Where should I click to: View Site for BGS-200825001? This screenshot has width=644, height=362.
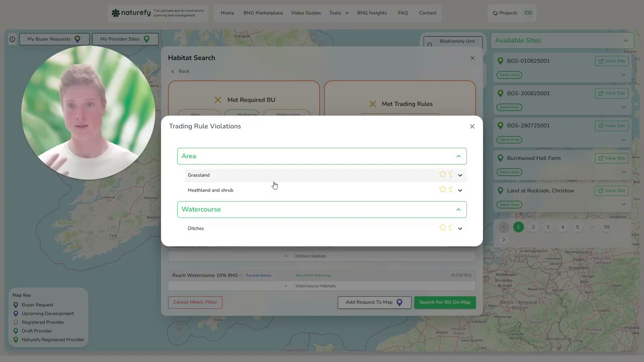coord(612,93)
